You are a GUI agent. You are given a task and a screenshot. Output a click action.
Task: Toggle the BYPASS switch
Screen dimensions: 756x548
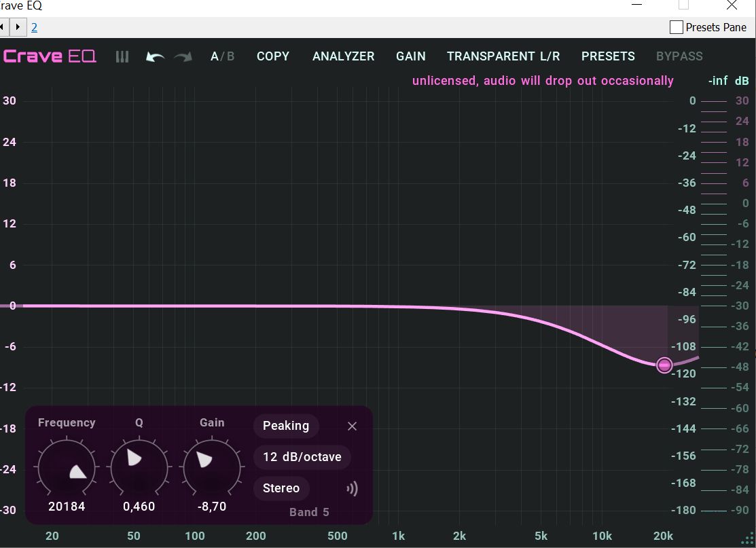click(679, 56)
